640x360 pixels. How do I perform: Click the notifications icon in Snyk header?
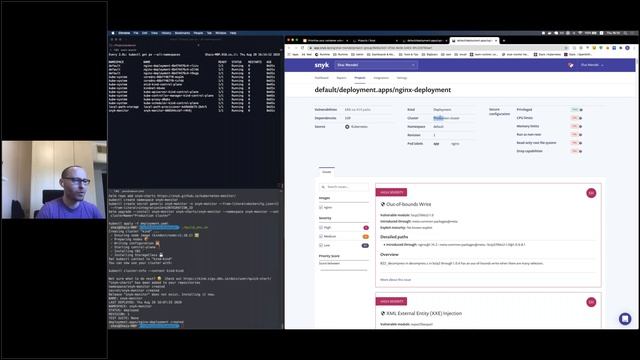(x=571, y=65)
